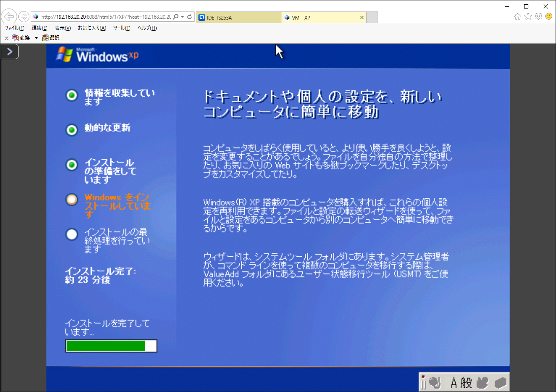Open the ヘルプ(H) menu
The image size is (556, 392).
pyautogui.click(x=147, y=28)
